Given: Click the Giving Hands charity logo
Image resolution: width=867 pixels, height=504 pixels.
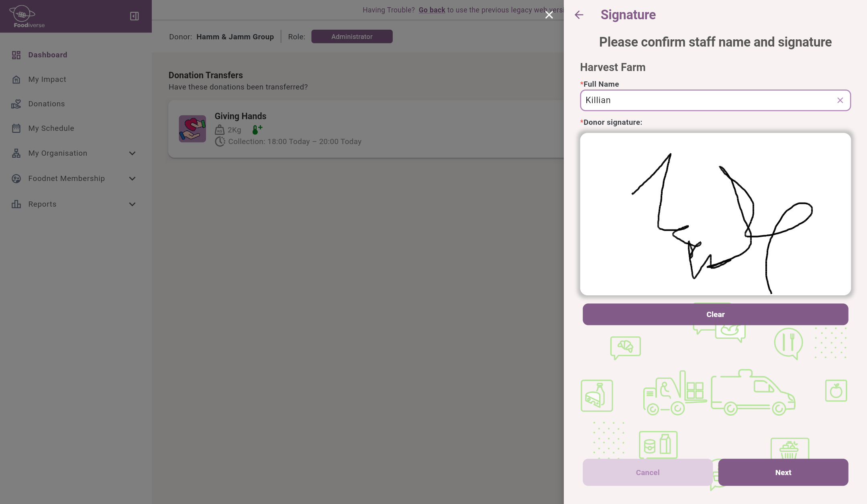Looking at the screenshot, I should (x=192, y=129).
